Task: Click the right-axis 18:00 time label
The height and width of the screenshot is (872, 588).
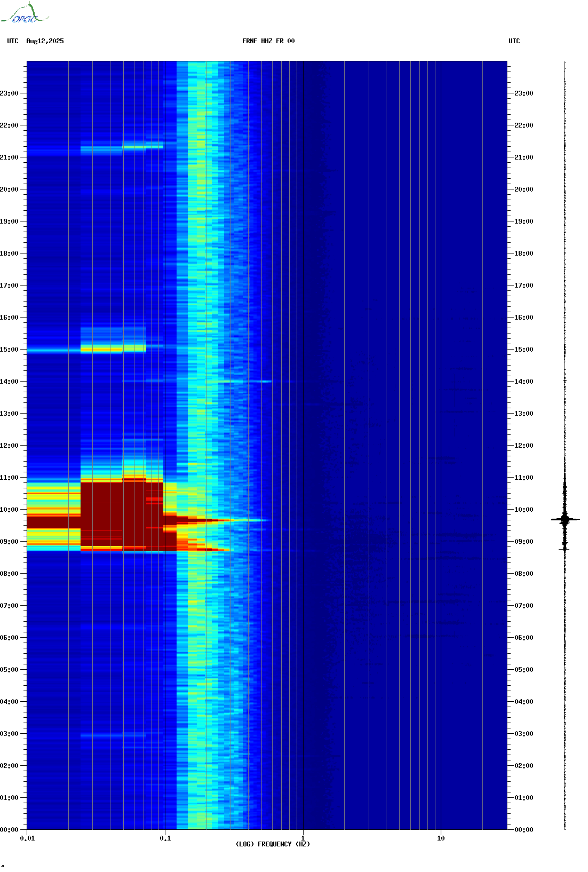Action: pyautogui.click(x=524, y=253)
